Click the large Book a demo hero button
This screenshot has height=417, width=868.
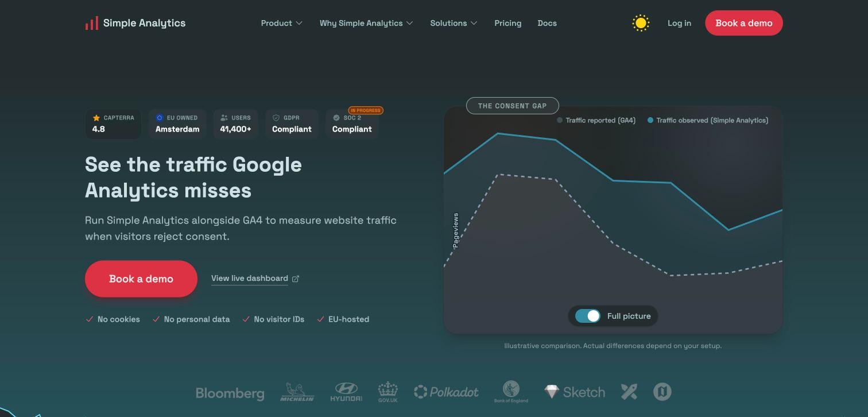(141, 279)
